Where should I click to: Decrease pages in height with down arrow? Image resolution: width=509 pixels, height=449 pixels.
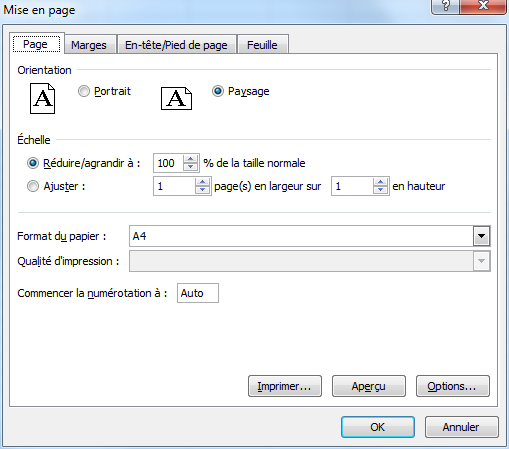(380, 190)
